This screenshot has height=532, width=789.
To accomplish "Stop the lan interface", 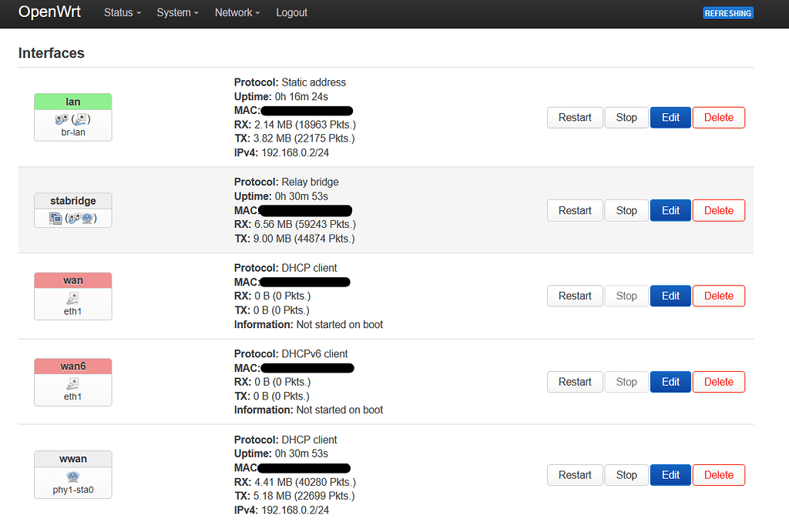I will pyautogui.click(x=626, y=117).
